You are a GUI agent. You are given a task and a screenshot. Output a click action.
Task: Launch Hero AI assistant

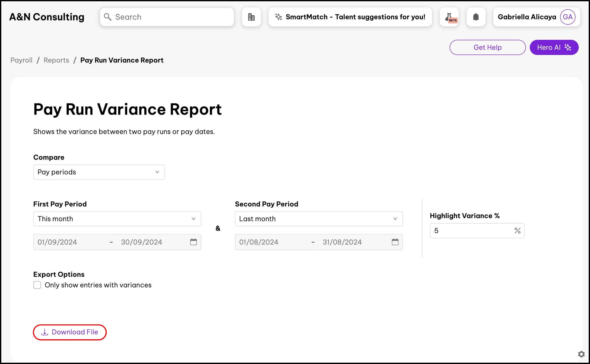click(x=554, y=47)
